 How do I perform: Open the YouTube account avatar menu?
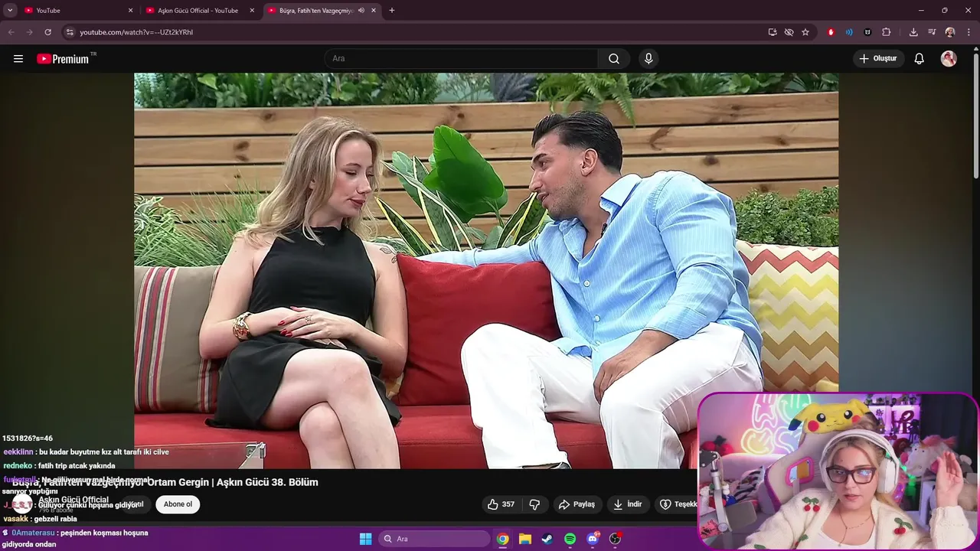[x=949, y=59]
